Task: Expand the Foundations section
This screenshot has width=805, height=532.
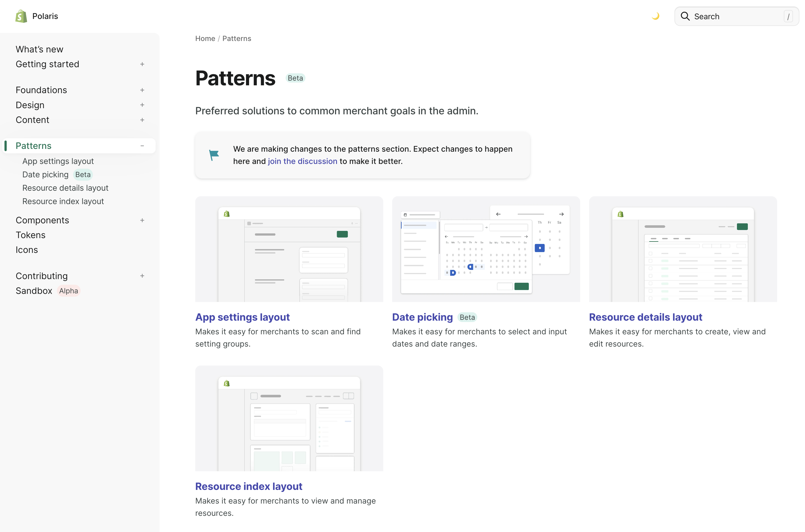Action: click(142, 90)
